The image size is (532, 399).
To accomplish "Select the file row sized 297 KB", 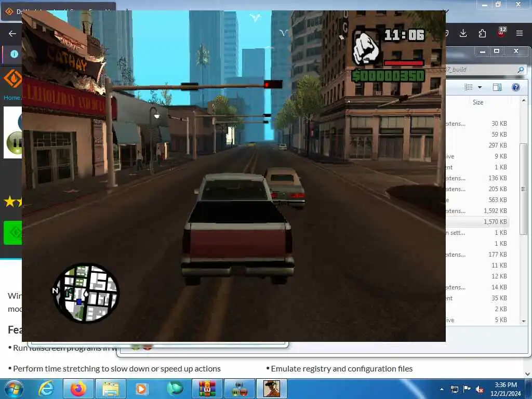I will pyautogui.click(x=477, y=145).
